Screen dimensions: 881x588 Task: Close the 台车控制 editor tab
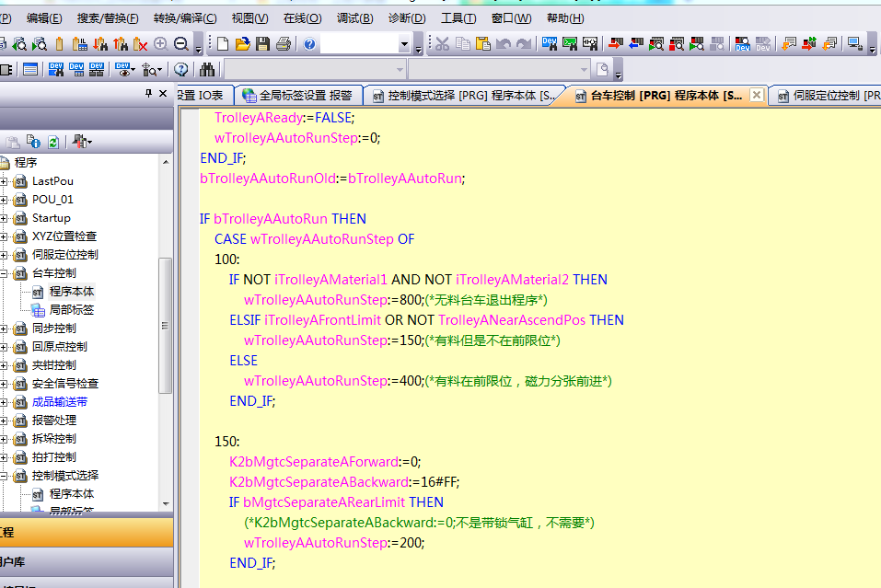pos(756,95)
